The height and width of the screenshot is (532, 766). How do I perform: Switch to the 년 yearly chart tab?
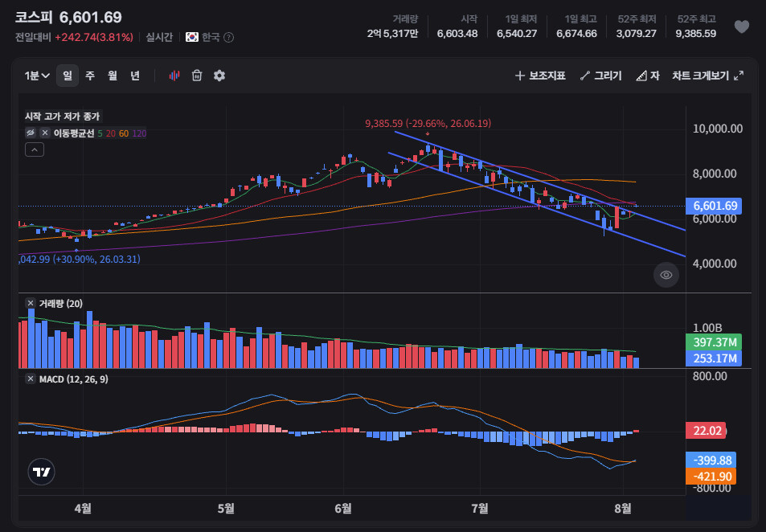(135, 76)
